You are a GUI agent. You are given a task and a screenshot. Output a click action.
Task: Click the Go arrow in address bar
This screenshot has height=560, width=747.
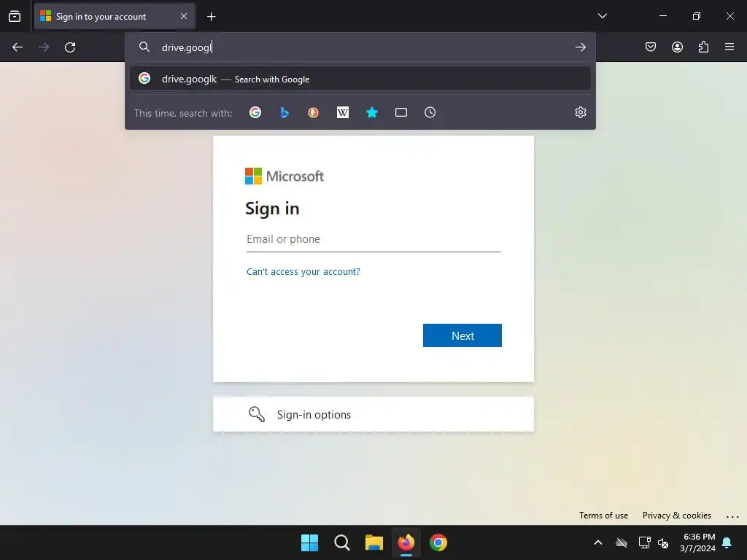tap(580, 47)
